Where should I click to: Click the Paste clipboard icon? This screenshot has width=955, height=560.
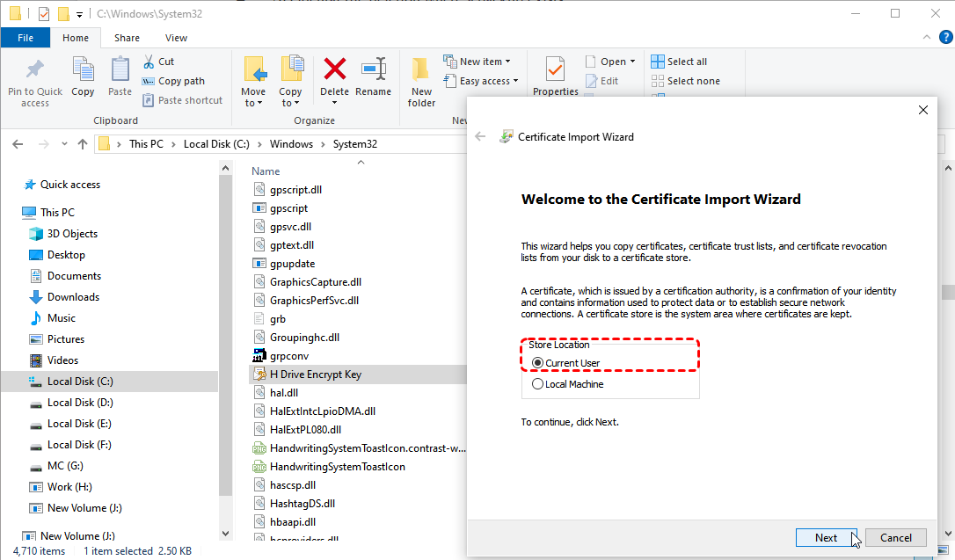(120, 69)
